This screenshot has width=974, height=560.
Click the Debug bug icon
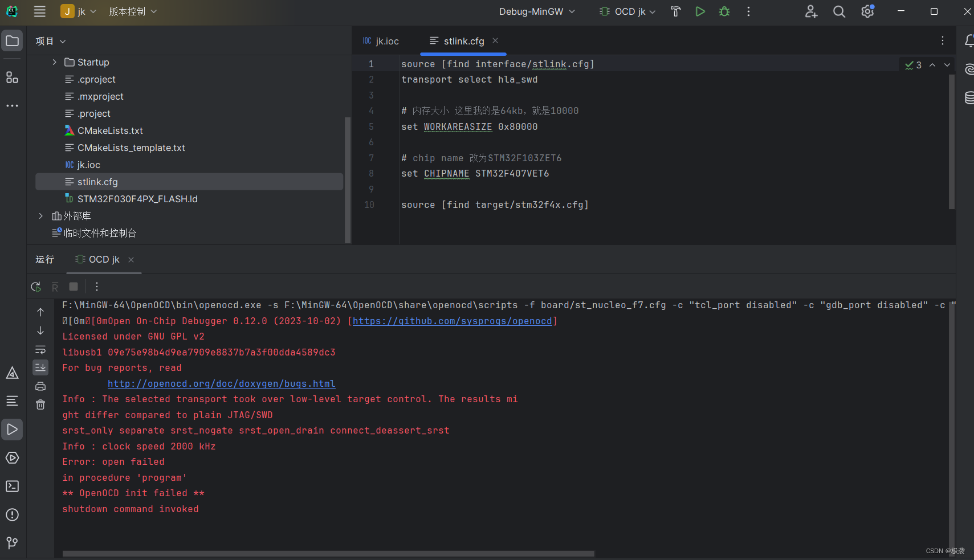point(724,11)
